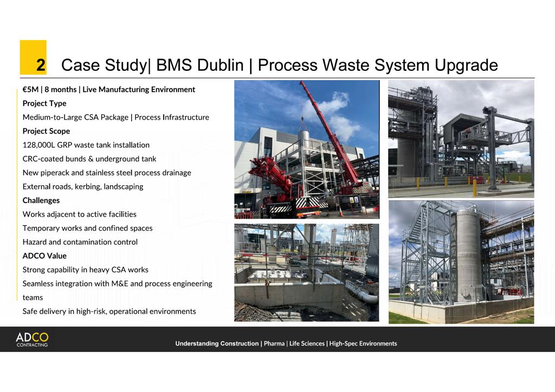
Task: Open the underground tank excavation photo
Action: point(307,272)
